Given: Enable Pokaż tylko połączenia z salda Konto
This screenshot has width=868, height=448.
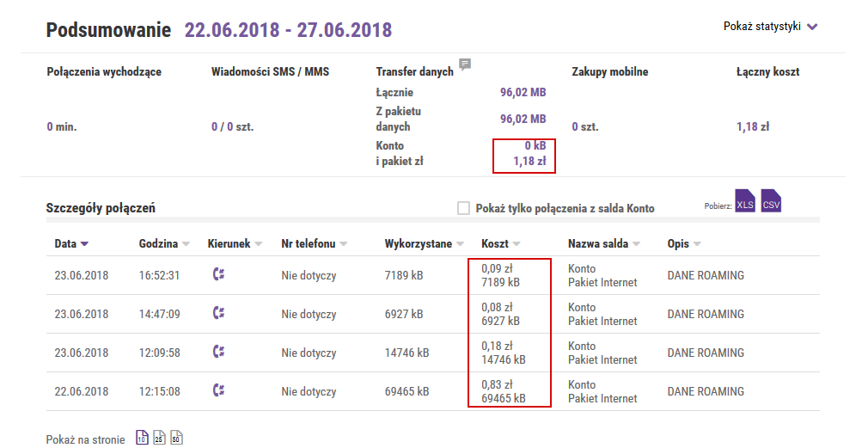Looking at the screenshot, I should 463,208.
